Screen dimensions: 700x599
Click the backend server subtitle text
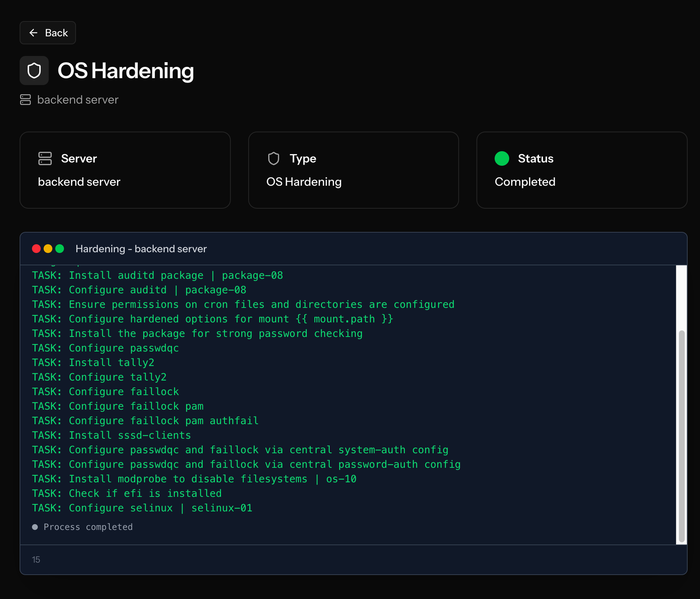(78, 100)
